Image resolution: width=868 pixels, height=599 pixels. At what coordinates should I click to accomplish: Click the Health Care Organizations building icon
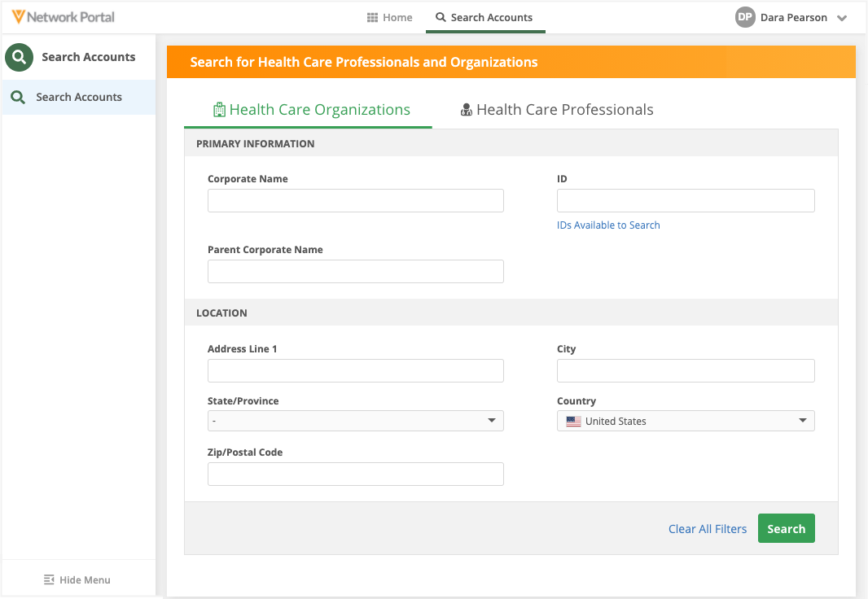pos(218,110)
